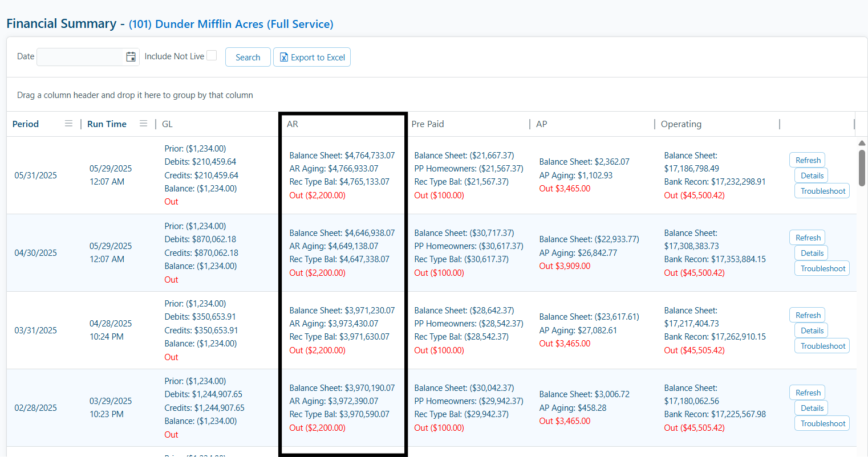Image resolution: width=868 pixels, height=457 pixels.
Task: Refresh the 04/30/2025 period row
Action: point(808,238)
